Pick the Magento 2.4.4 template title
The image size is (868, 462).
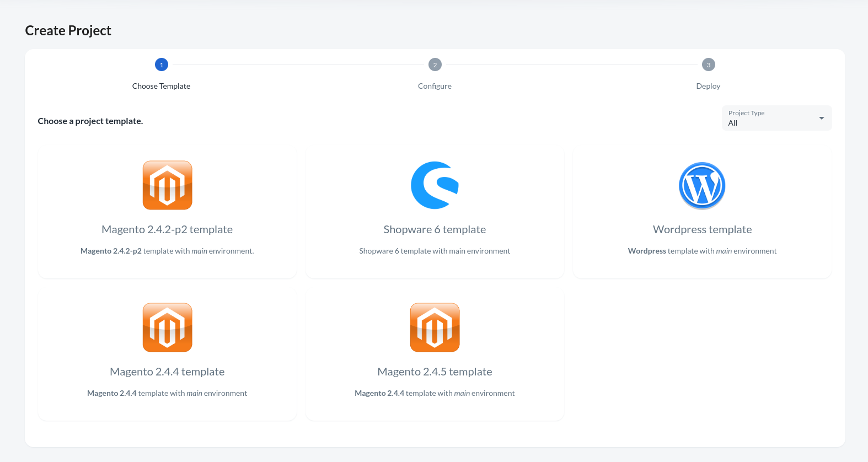167,372
